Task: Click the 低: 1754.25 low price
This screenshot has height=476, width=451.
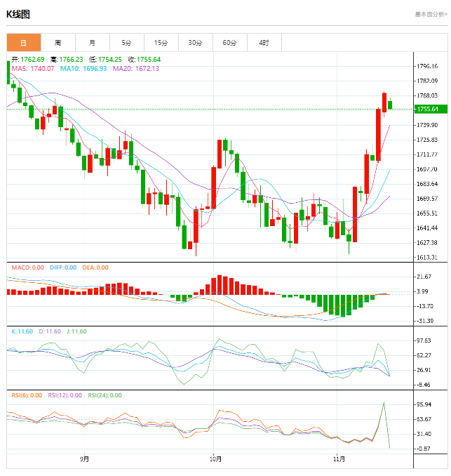Action: (x=105, y=60)
